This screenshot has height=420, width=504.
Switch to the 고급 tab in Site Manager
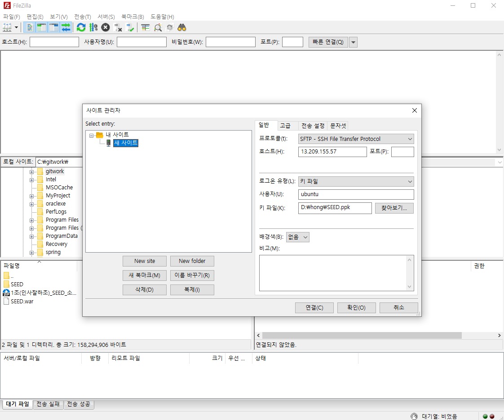pyautogui.click(x=285, y=126)
